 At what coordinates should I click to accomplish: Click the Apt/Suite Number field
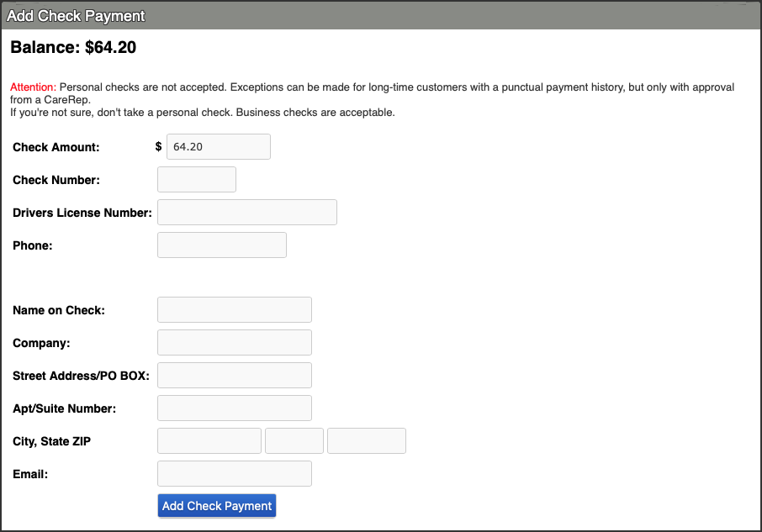235,408
